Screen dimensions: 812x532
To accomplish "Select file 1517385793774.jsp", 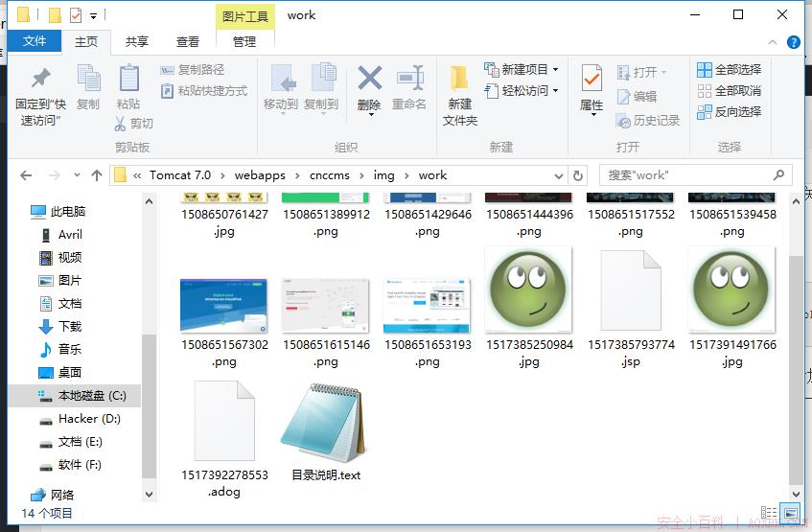I will coord(631,307).
